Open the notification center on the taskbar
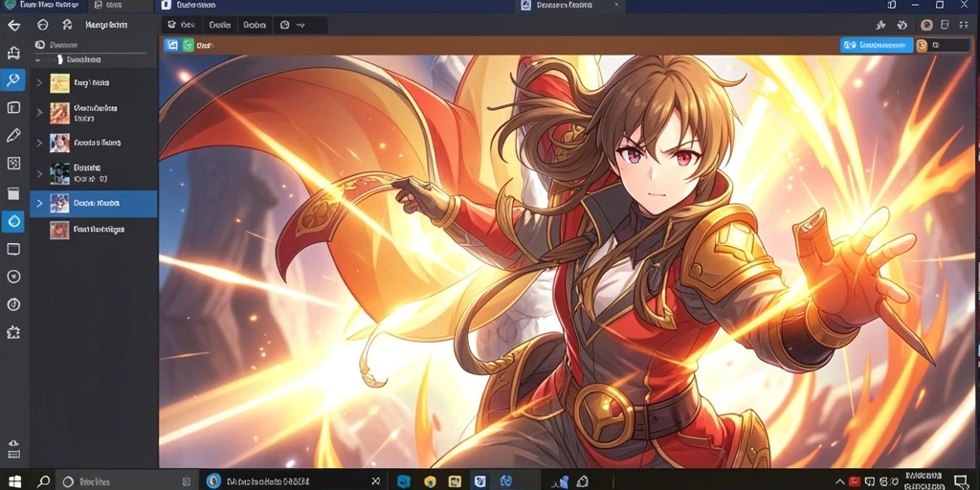 [961, 480]
